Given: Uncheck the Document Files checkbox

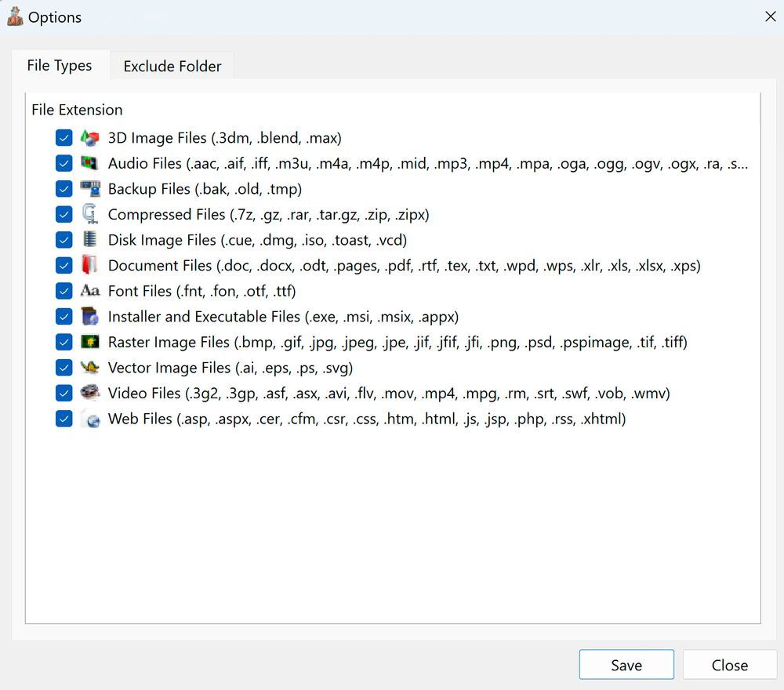Looking at the screenshot, I should [x=64, y=265].
